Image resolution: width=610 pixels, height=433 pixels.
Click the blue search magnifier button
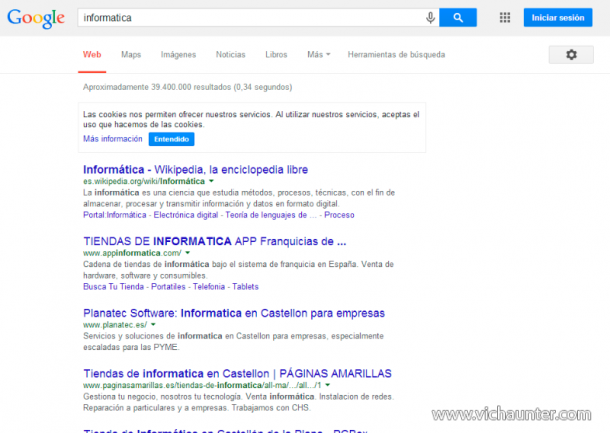(x=458, y=18)
